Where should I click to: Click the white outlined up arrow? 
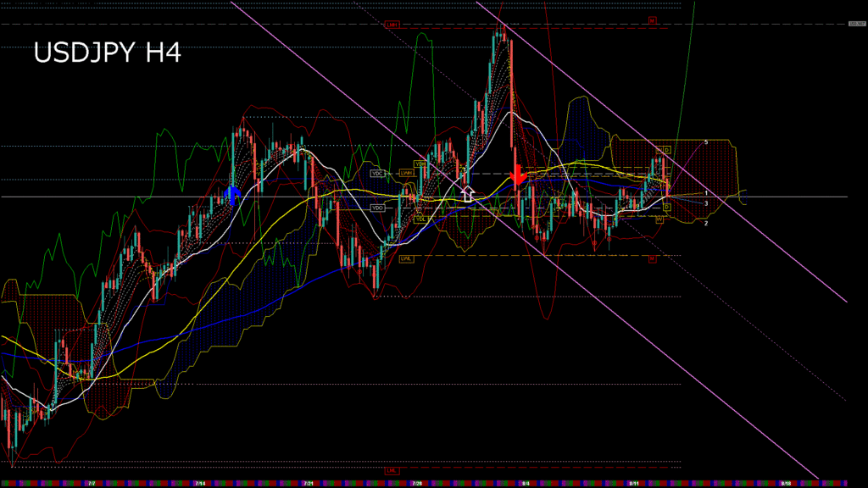(467, 193)
